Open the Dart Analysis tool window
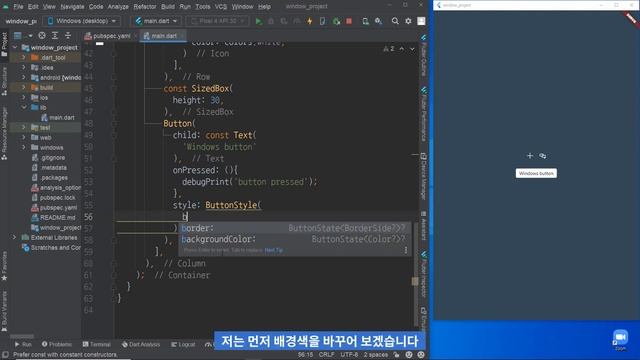This screenshot has width=640, height=360. pos(141,344)
